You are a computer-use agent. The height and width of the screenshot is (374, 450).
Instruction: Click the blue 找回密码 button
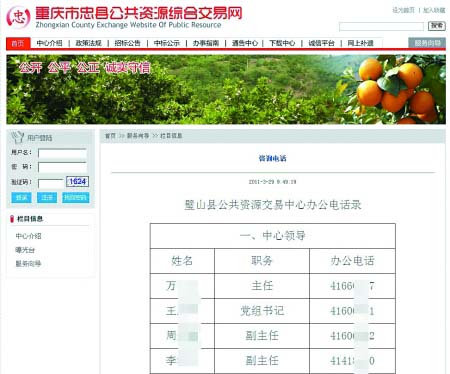point(76,198)
